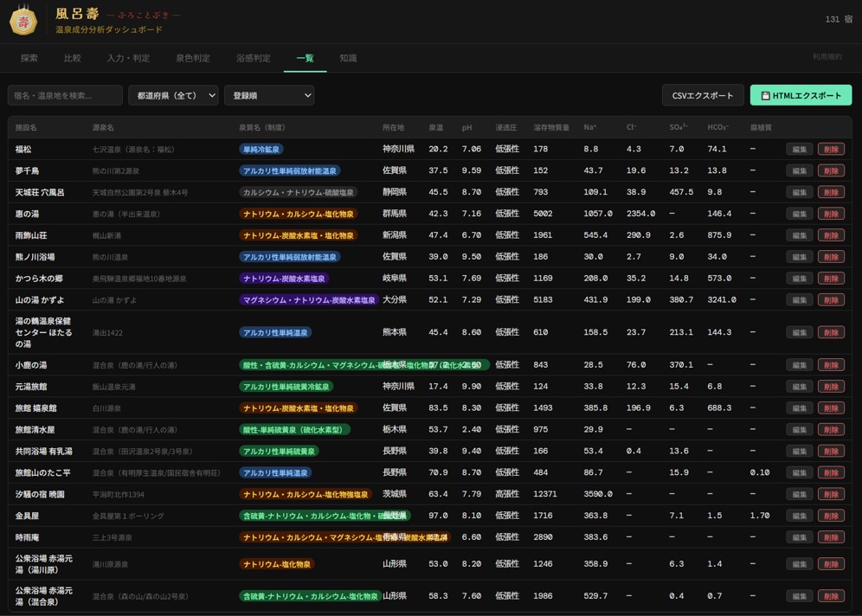This screenshot has width=862, height=616.
Task: Open the 利用規約 link
Action: pos(827,56)
